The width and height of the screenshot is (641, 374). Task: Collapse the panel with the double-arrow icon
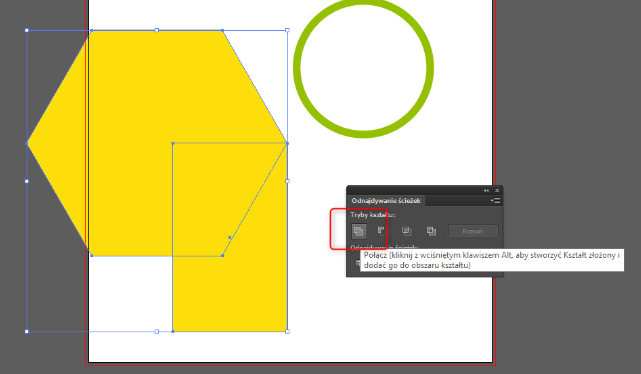click(x=486, y=190)
